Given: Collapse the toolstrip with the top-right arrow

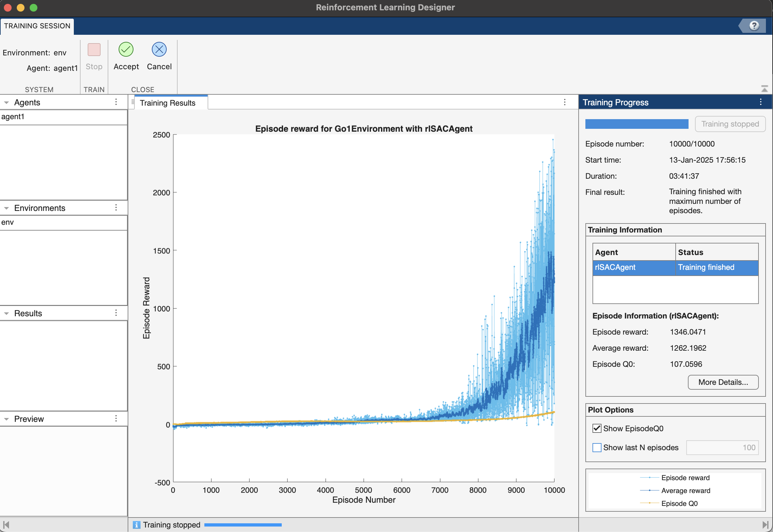Looking at the screenshot, I should click(764, 89).
